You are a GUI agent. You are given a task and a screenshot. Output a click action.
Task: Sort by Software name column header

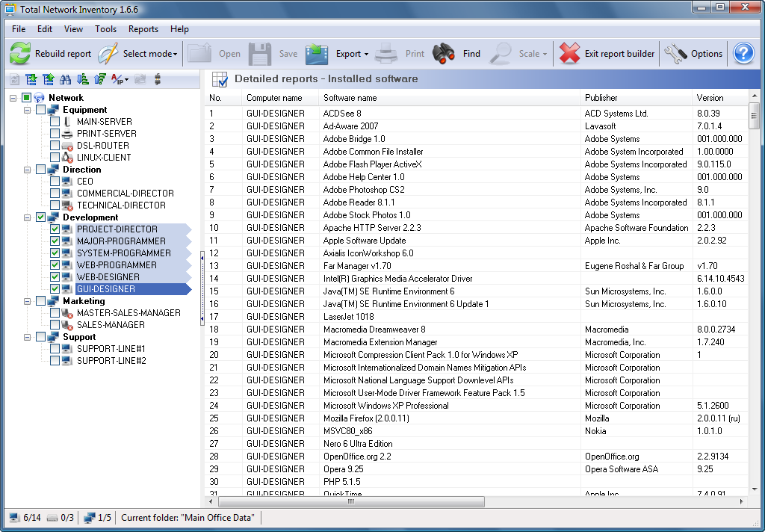[449, 98]
